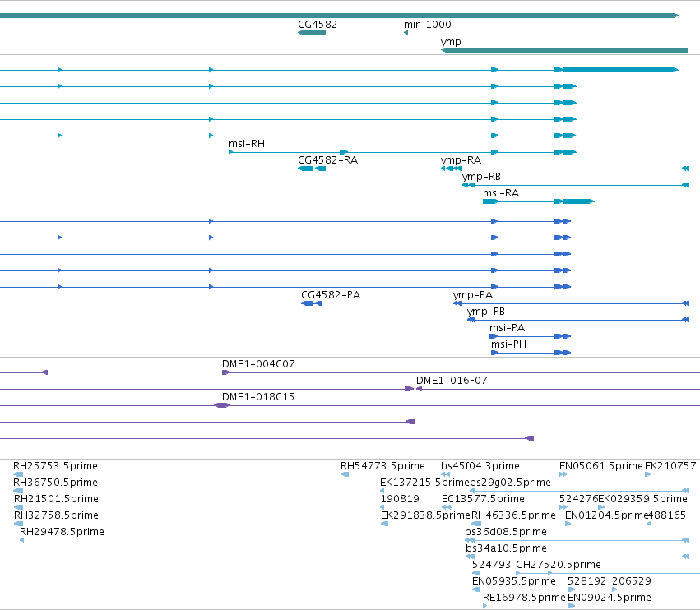Click the CG4582-RA transcript glyph

tap(312, 169)
